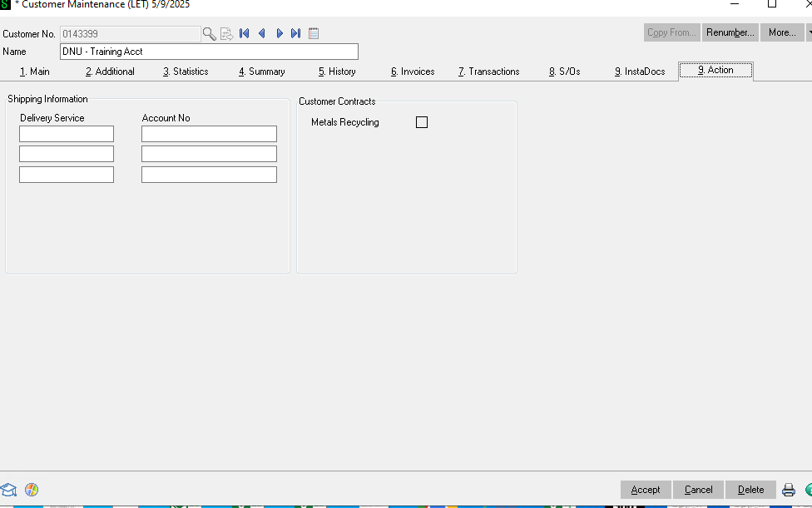812x508 pixels.
Task: Expand the More... dropdown arrow
Action: coord(809,32)
